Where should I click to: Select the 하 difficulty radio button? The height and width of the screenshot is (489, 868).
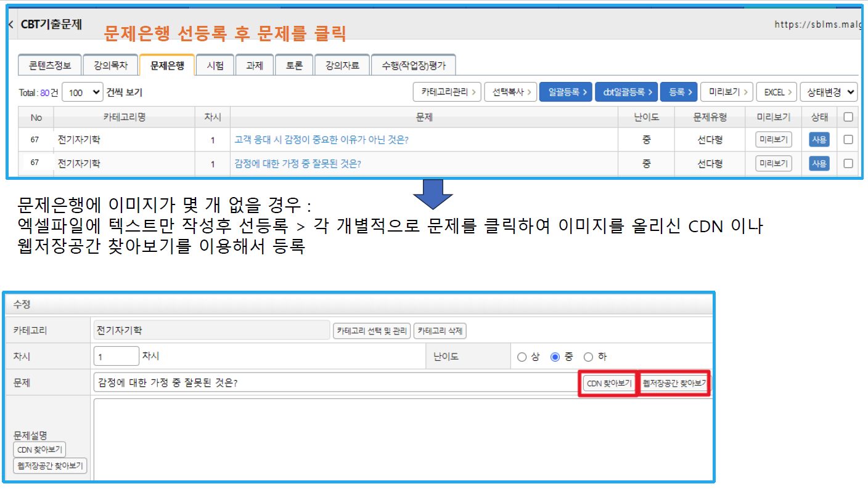click(588, 357)
